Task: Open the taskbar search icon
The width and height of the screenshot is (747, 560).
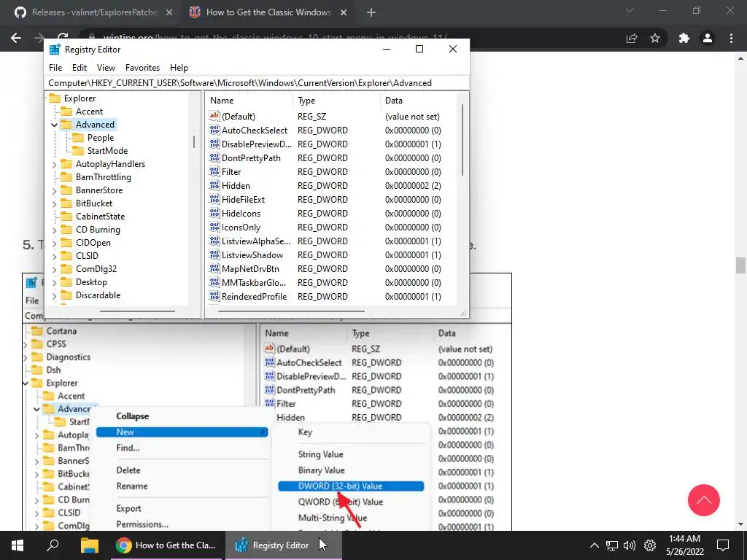Action: coord(53,545)
